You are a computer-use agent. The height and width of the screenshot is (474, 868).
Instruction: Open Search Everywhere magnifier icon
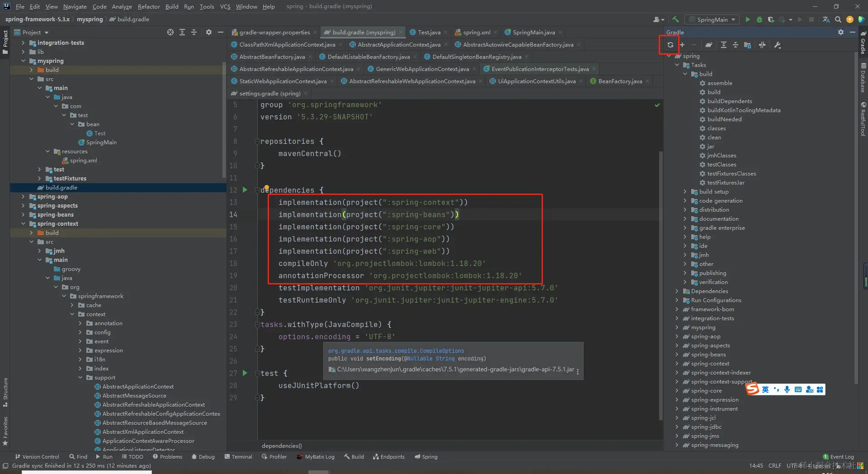point(838,19)
